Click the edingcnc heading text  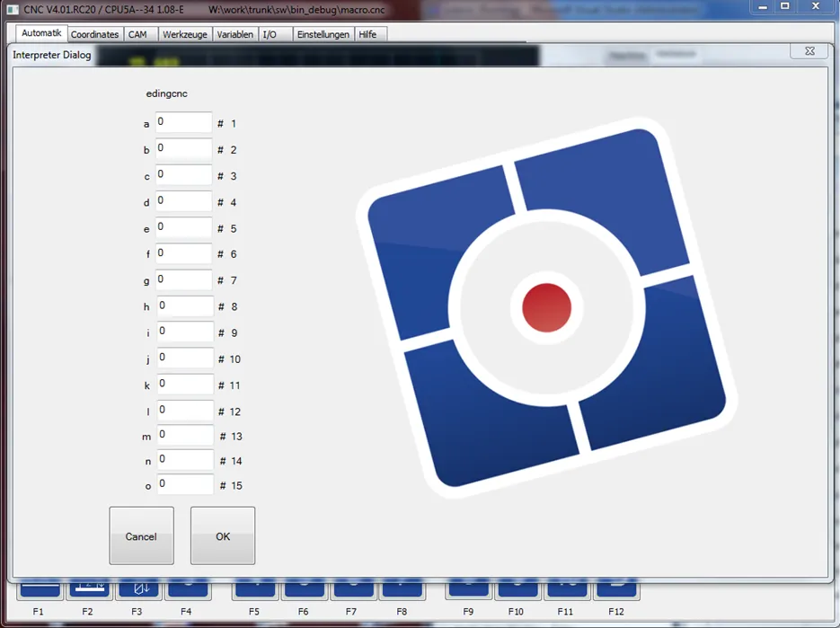tap(166, 93)
